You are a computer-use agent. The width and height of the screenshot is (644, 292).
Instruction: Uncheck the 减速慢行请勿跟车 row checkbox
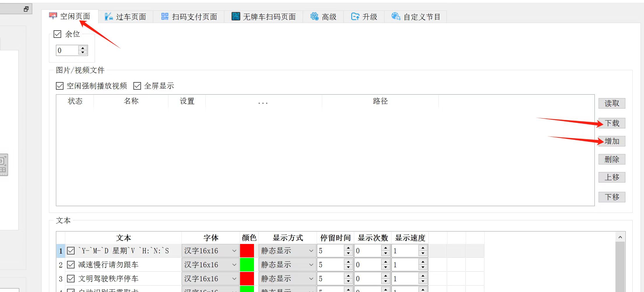click(x=71, y=265)
